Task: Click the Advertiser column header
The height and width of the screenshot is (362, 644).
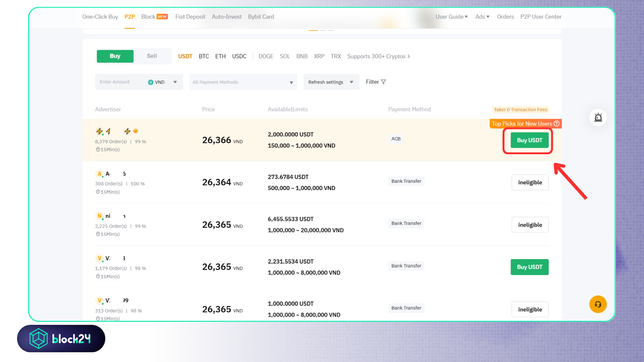Action: click(x=108, y=109)
